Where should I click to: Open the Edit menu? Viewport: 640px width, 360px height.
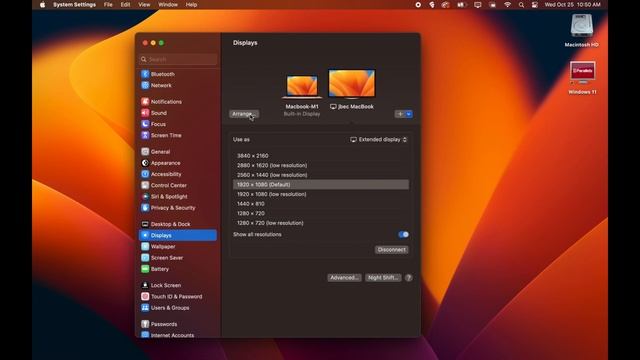coord(125,5)
